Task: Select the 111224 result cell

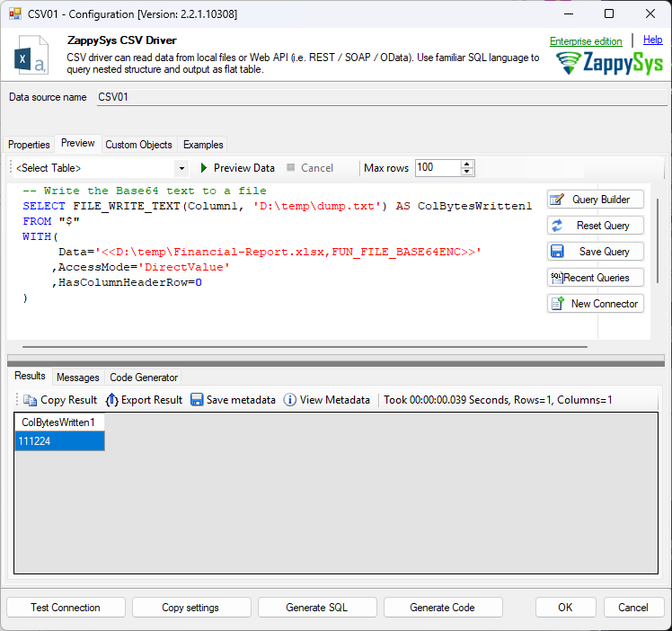Action: (59, 441)
